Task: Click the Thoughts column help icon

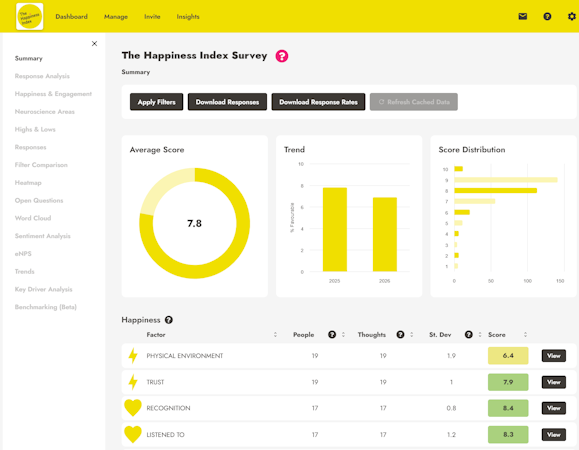Action: click(x=400, y=335)
